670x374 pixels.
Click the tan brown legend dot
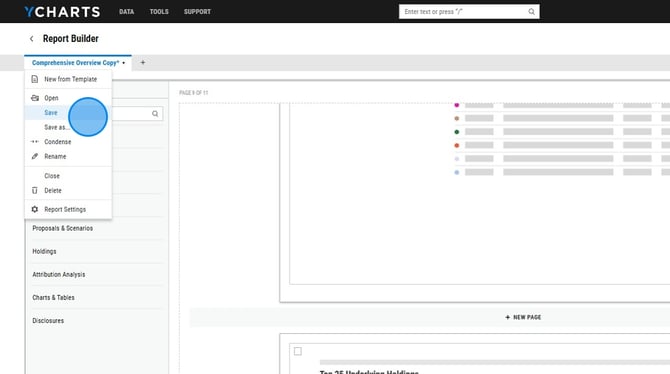tap(457, 118)
